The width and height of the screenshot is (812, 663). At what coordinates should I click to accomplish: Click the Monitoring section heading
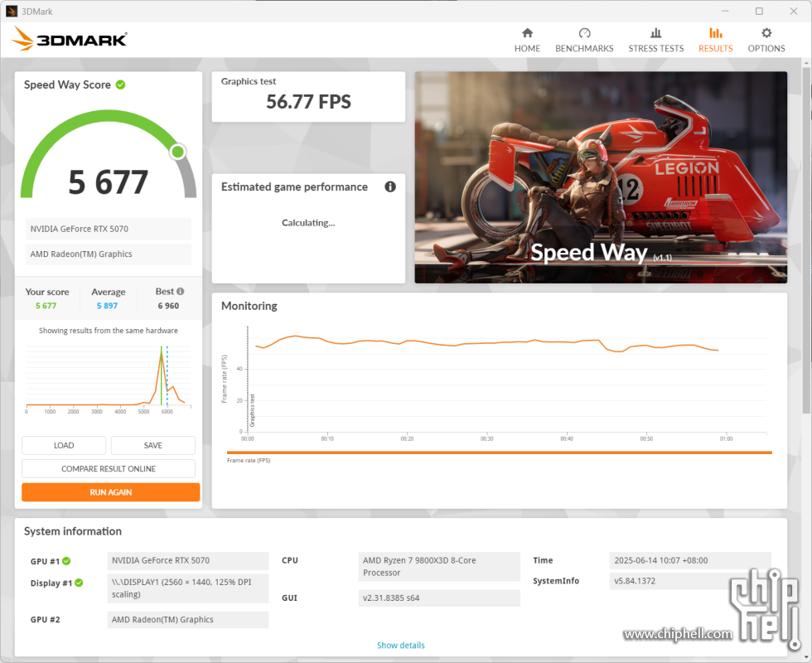click(249, 306)
